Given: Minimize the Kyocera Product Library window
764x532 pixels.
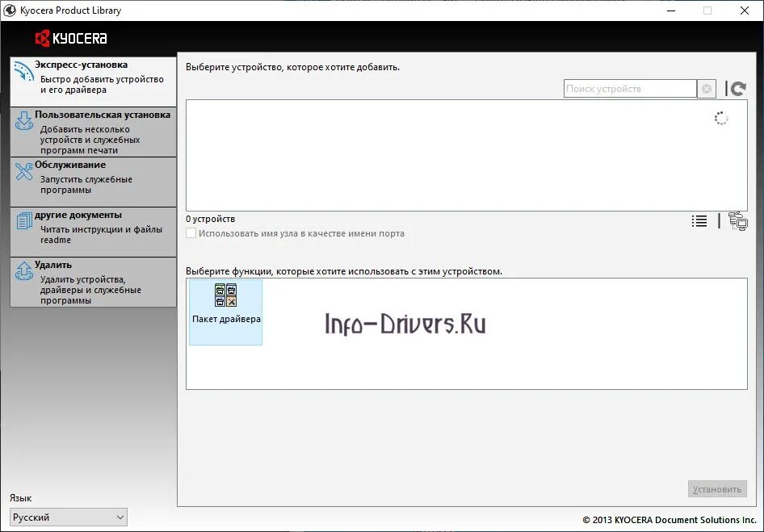Looking at the screenshot, I should [671, 10].
